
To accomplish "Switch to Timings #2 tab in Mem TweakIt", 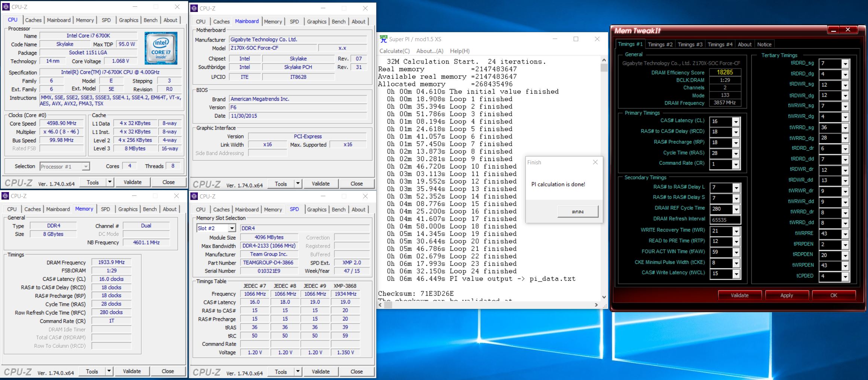I will 660,45.
